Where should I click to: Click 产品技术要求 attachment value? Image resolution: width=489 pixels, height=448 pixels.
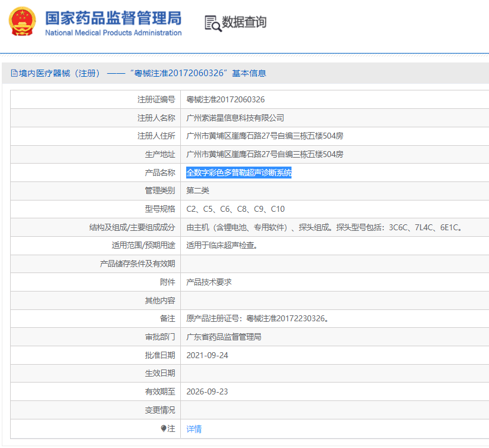[209, 282]
